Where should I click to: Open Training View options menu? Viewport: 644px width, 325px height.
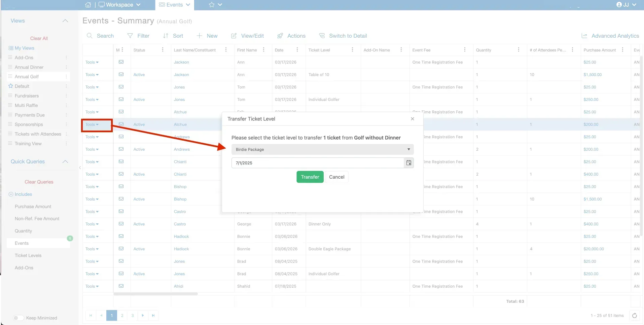coord(66,144)
